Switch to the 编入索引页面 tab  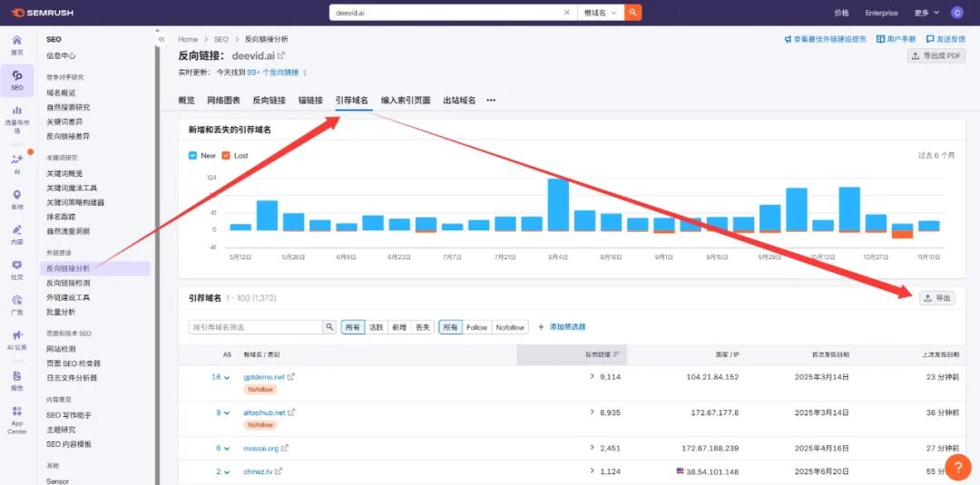click(406, 100)
